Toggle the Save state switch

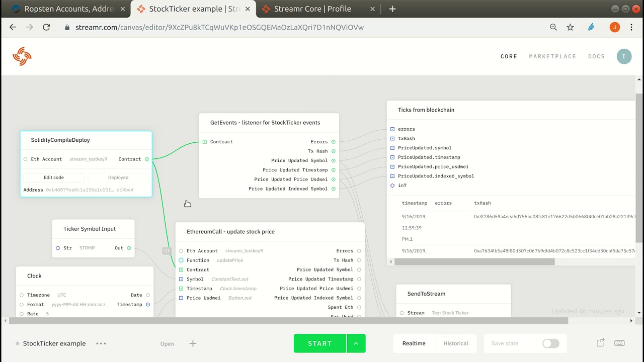(x=551, y=343)
